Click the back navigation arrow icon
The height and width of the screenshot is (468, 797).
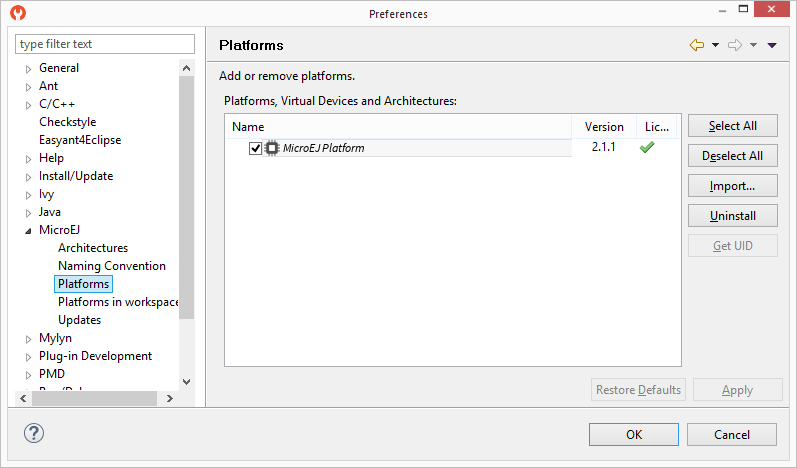(697, 45)
